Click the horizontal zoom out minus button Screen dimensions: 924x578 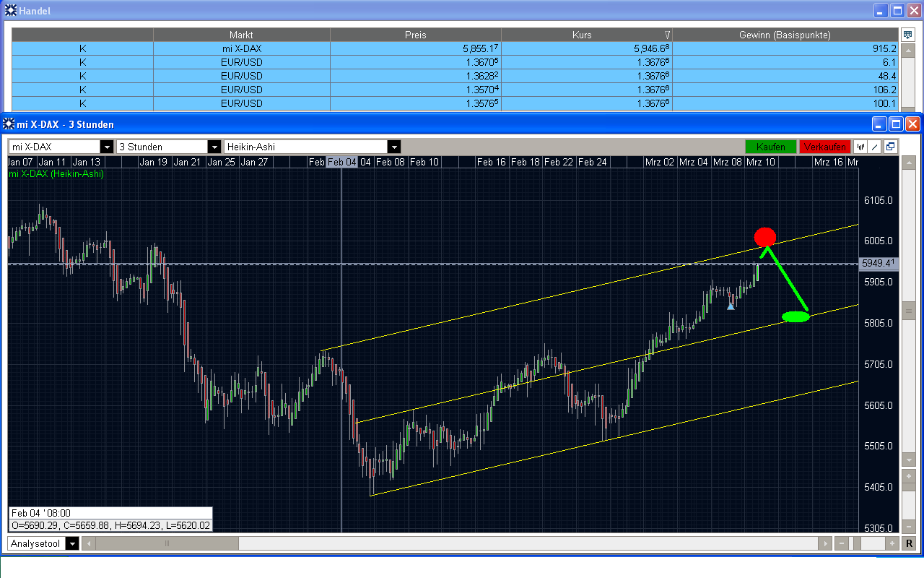[842, 543]
